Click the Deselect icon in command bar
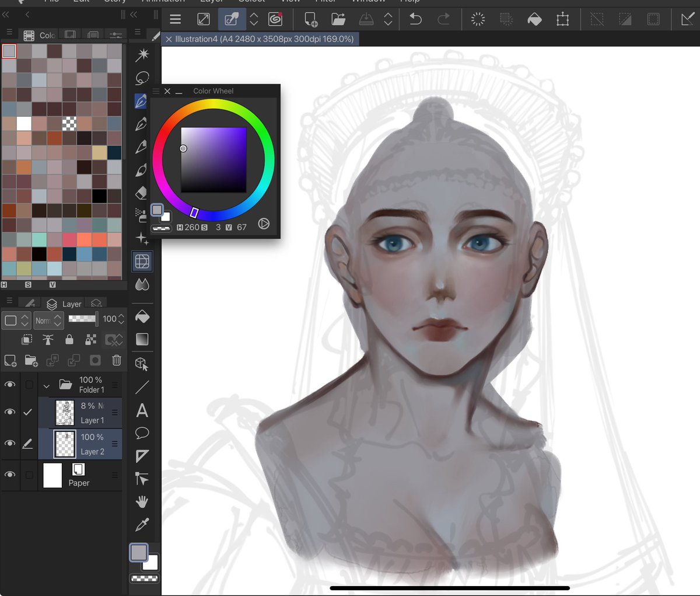The width and height of the screenshot is (700, 596). (597, 19)
